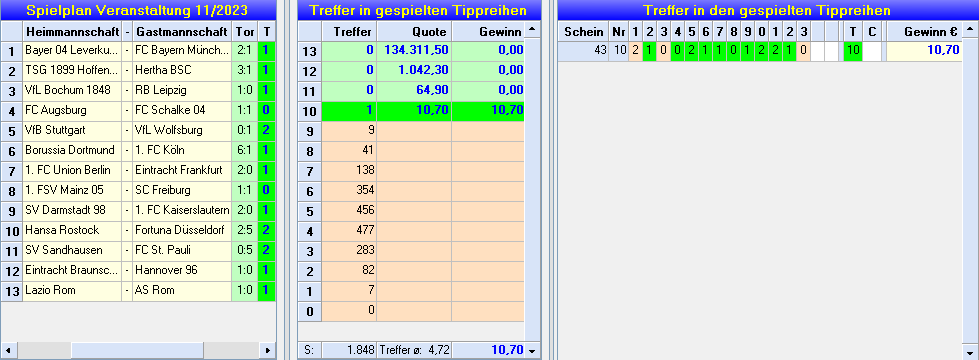Click Treffer count 477
Screen dimensions: 979x360
349,230
